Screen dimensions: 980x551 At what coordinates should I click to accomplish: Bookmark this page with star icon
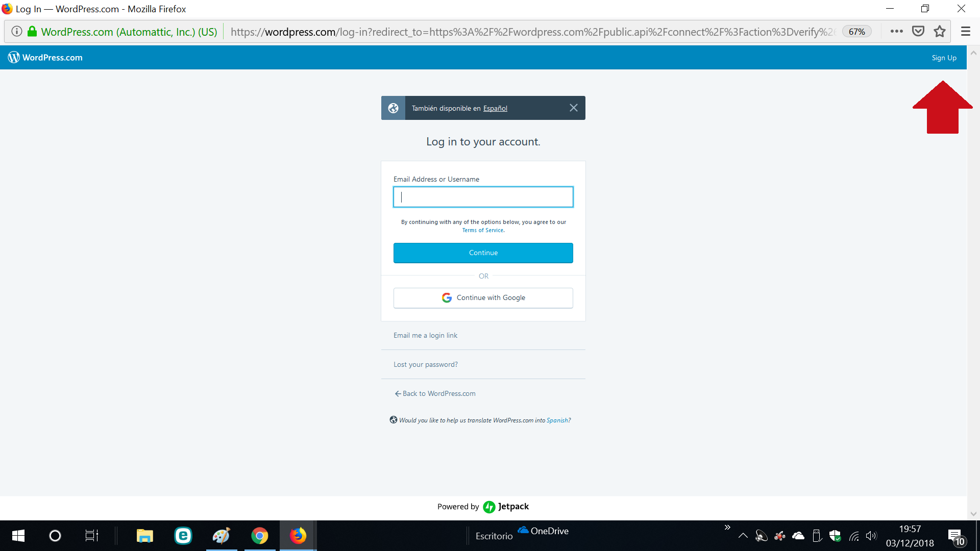click(x=939, y=32)
